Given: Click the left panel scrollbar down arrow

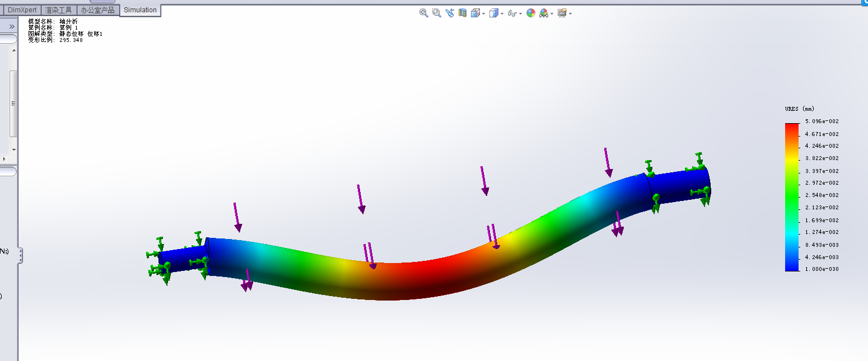Looking at the screenshot, I should (x=13, y=149).
